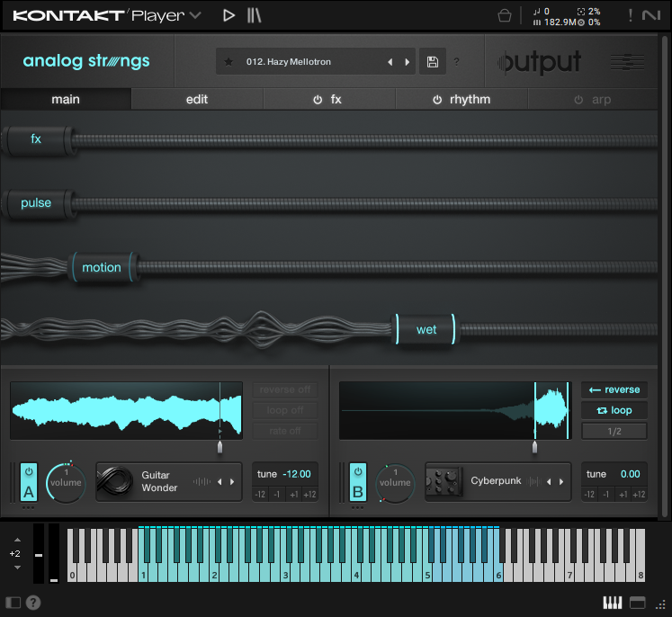Click layer A tune -12 button

pyautogui.click(x=260, y=495)
